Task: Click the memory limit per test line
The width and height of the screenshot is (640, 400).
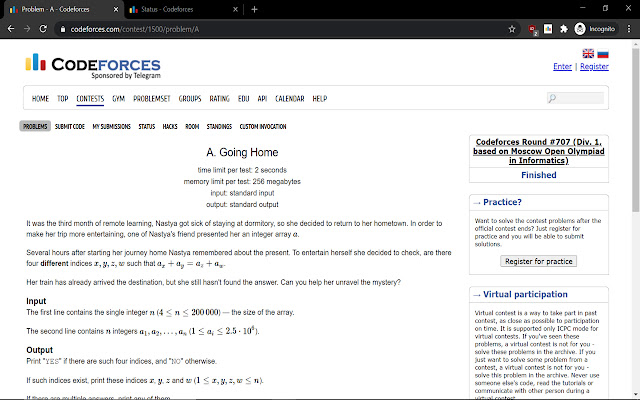Action: [x=242, y=182]
